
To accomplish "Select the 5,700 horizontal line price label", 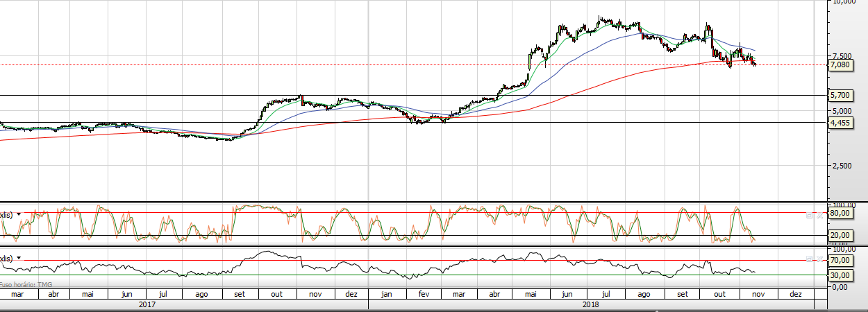I will (x=840, y=95).
